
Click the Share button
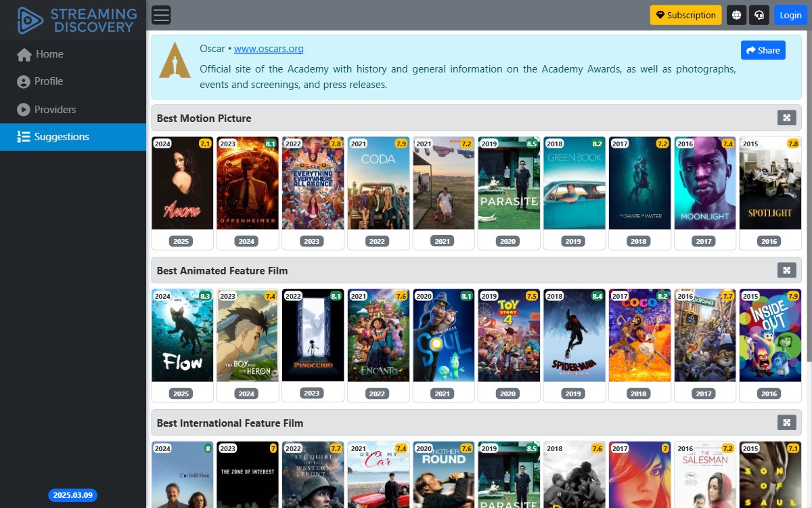coord(763,50)
